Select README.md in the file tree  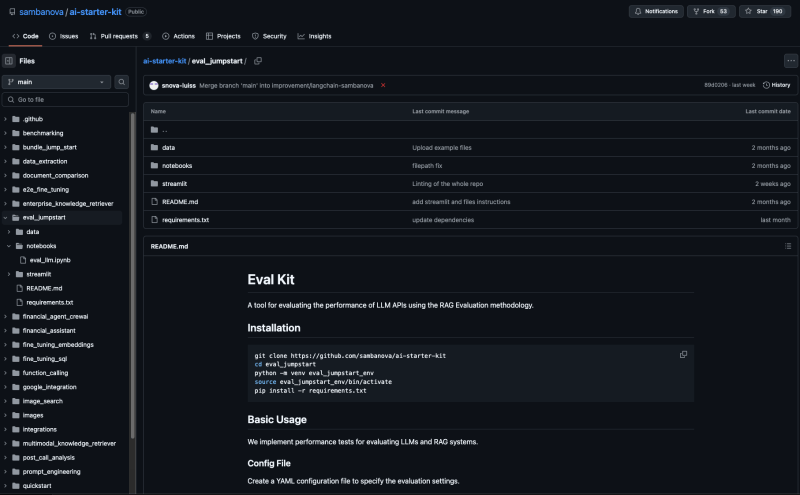pos(44,288)
